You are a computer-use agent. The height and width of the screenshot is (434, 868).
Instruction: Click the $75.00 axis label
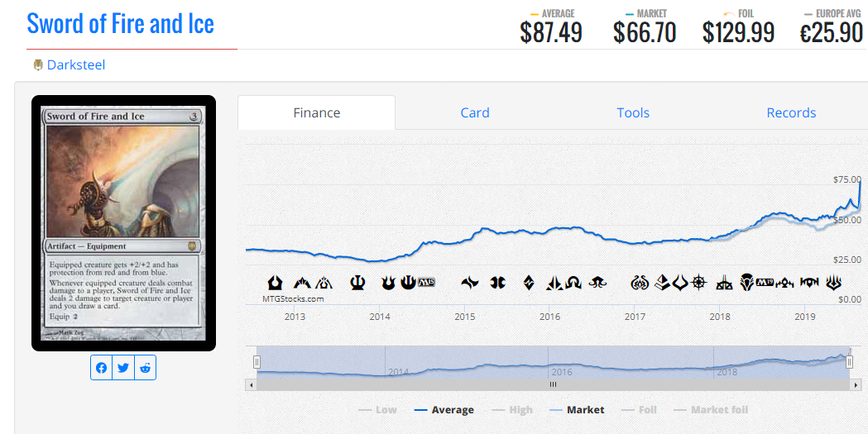click(847, 179)
